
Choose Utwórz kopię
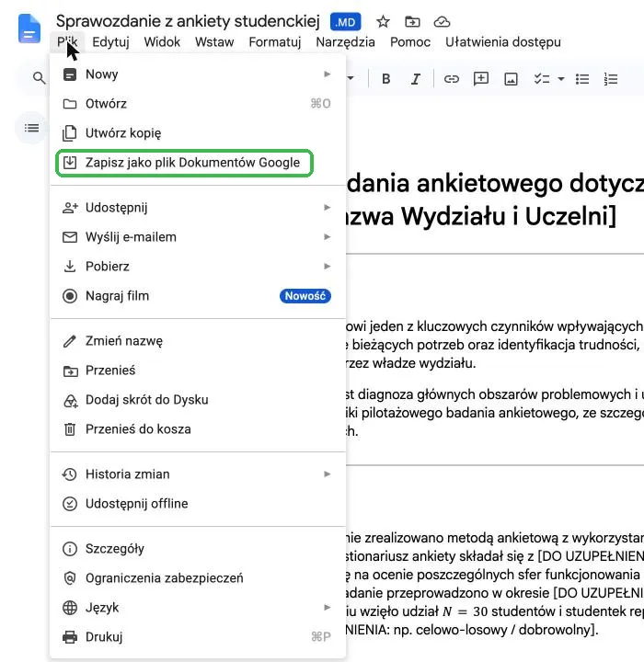click(198, 133)
